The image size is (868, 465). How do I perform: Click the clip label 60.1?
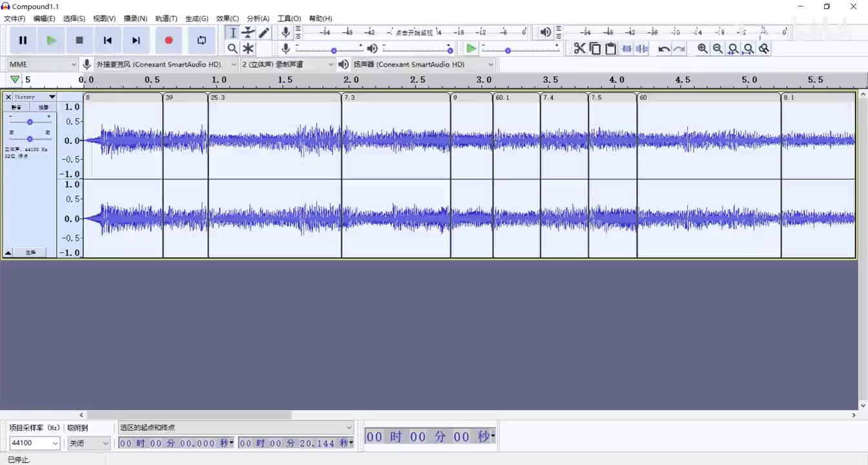(502, 98)
